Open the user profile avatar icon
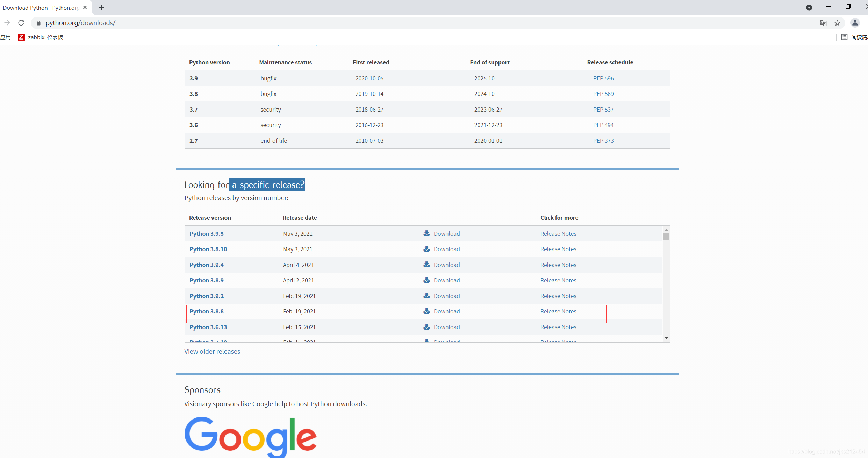This screenshot has width=868, height=458. point(855,23)
